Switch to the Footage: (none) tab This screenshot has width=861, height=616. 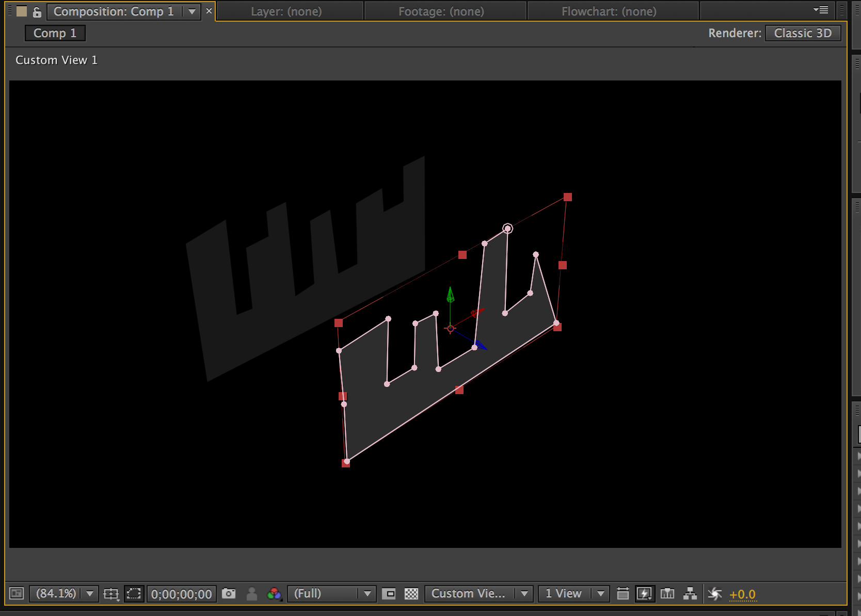441,11
